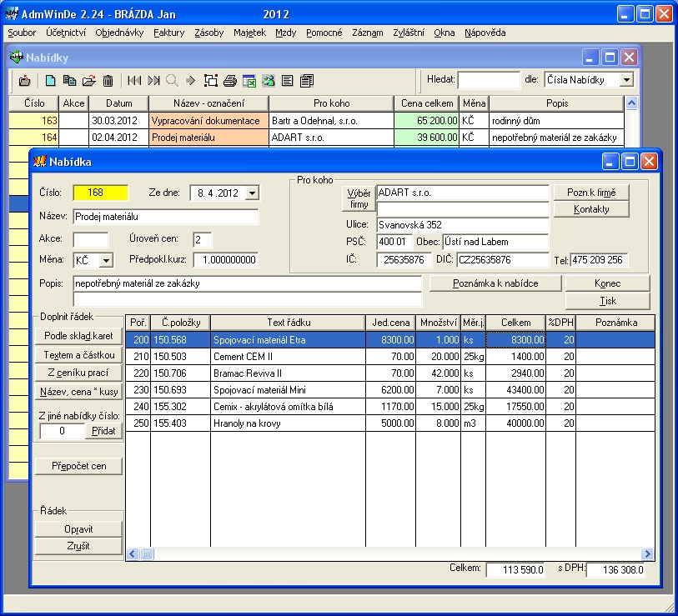Open the 'dle' sort-by dropdown
The width and height of the screenshot is (678, 616).
(x=626, y=80)
